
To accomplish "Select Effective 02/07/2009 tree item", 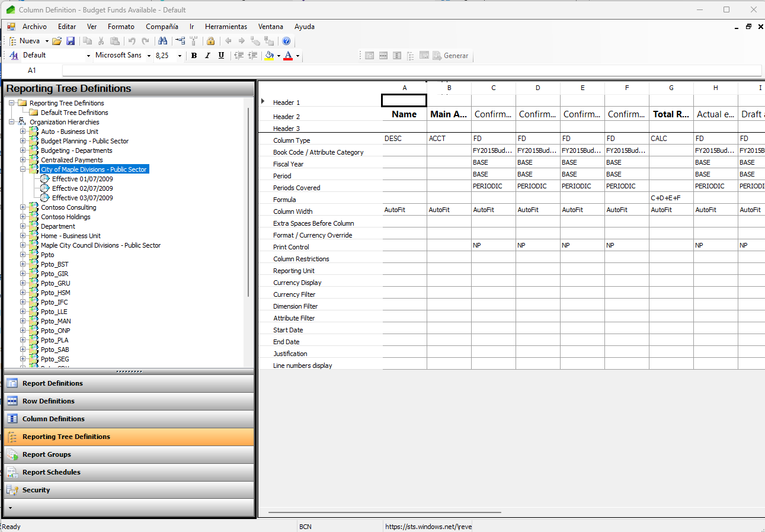I will pyautogui.click(x=82, y=188).
